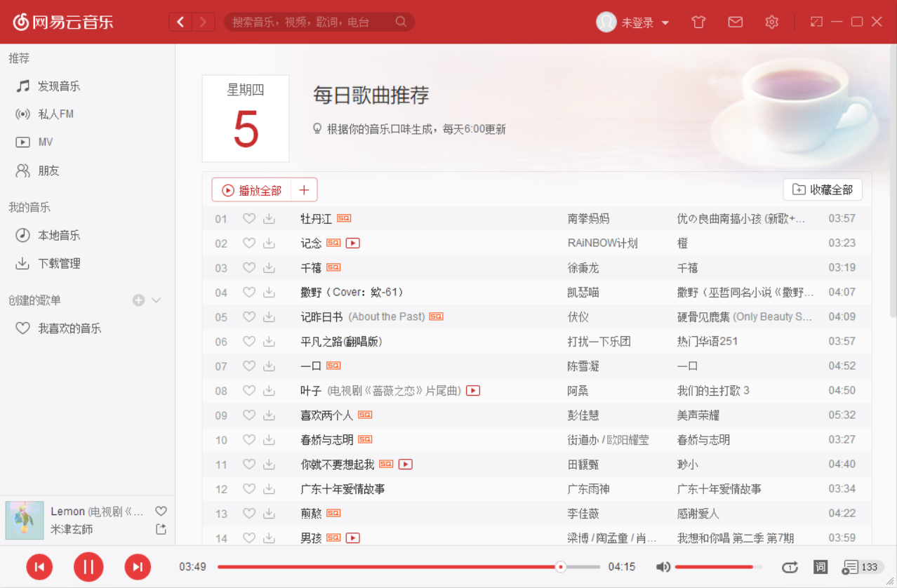Click the progress bar playhead knob
This screenshot has height=588, width=897.
point(560,567)
